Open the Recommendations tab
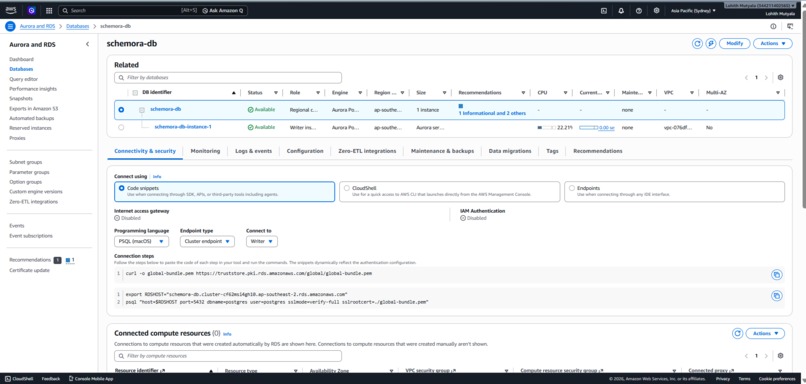The image size is (806, 384). coord(598,151)
